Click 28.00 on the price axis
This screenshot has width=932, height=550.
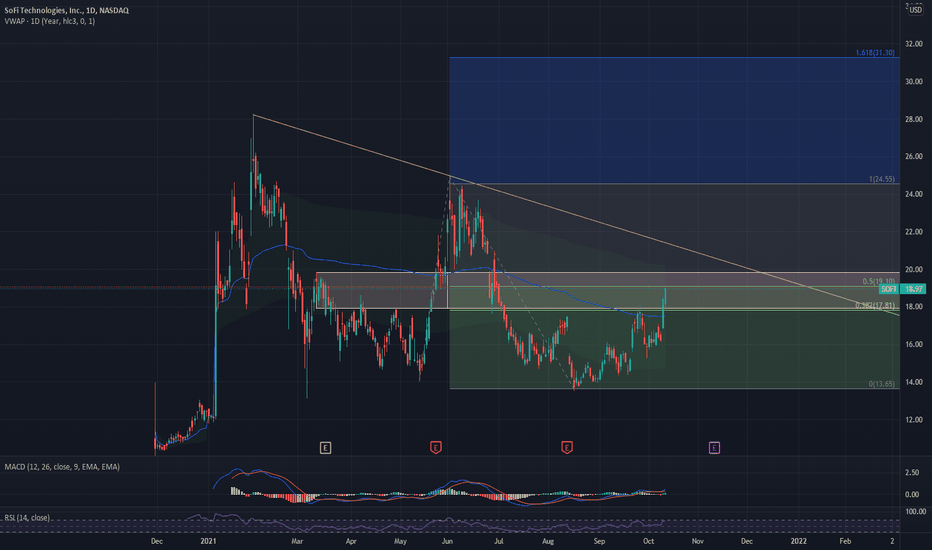tap(914, 119)
